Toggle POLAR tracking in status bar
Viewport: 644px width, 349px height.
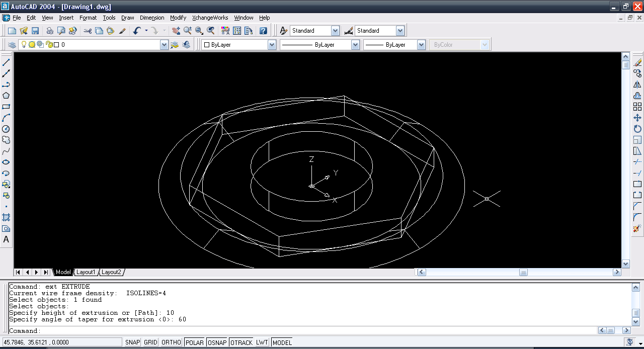(x=194, y=342)
